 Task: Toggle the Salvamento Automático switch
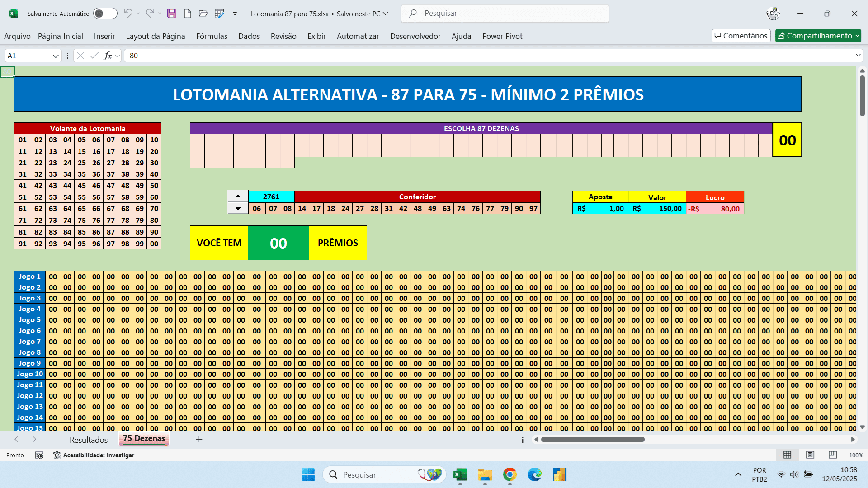point(105,14)
